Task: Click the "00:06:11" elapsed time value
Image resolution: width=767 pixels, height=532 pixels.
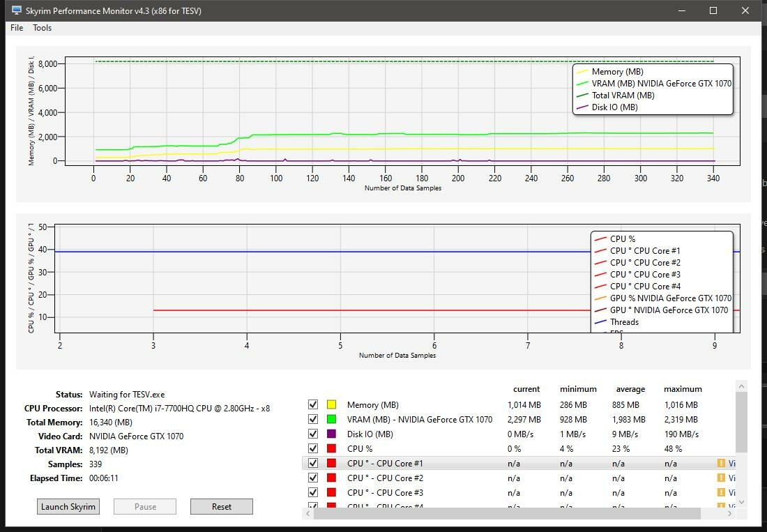Action: coord(104,478)
